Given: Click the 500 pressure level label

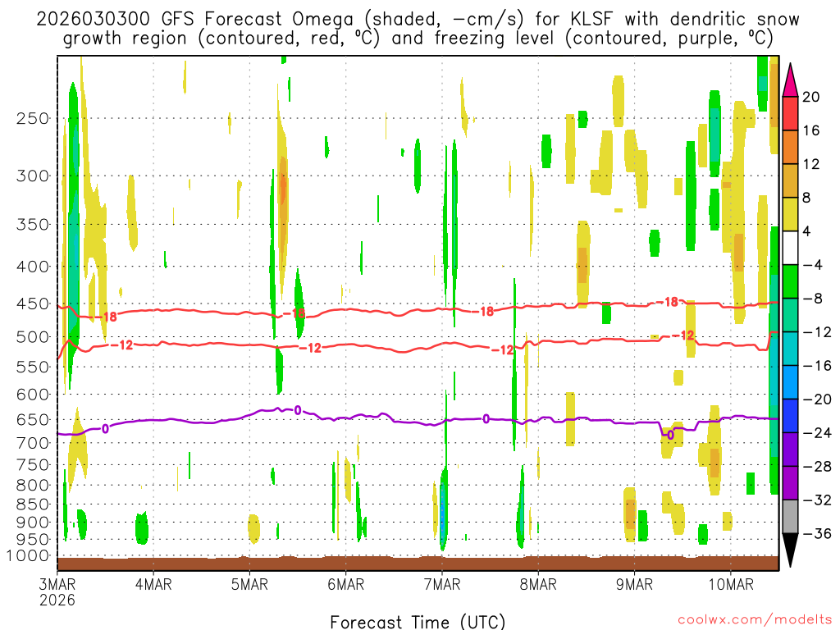Looking at the screenshot, I should pos(33,337).
